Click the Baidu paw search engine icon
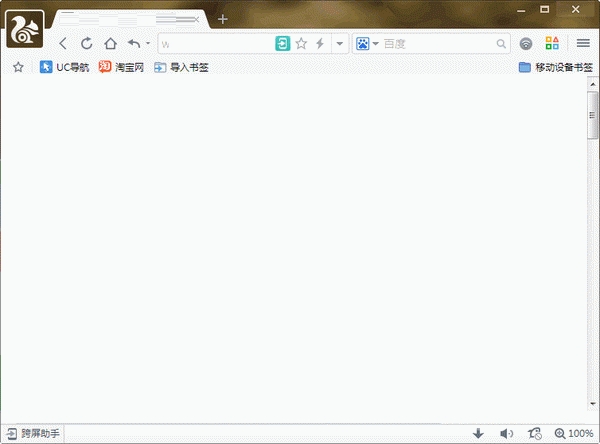Image resolution: width=600 pixels, height=444 pixels. coord(362,44)
